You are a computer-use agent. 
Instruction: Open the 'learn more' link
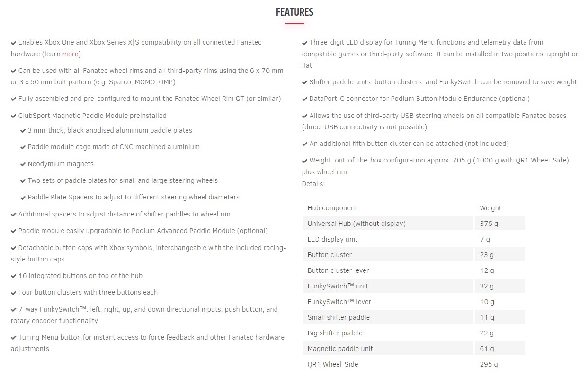point(62,54)
